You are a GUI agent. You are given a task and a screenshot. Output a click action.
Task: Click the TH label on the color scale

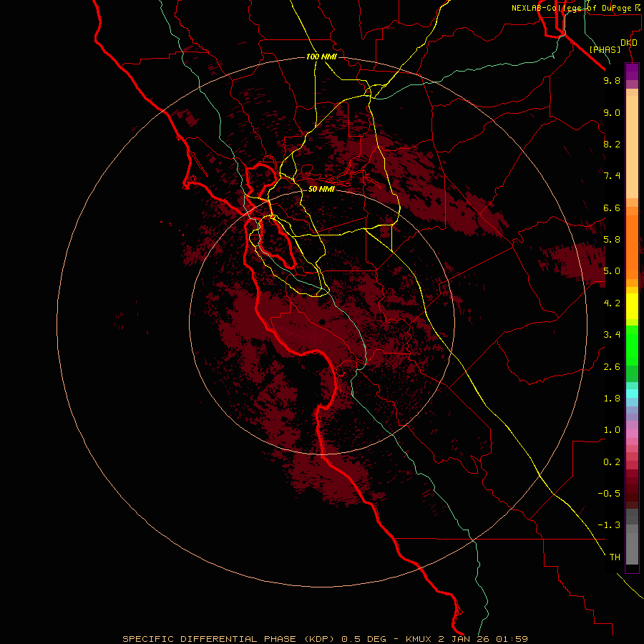(x=615, y=557)
